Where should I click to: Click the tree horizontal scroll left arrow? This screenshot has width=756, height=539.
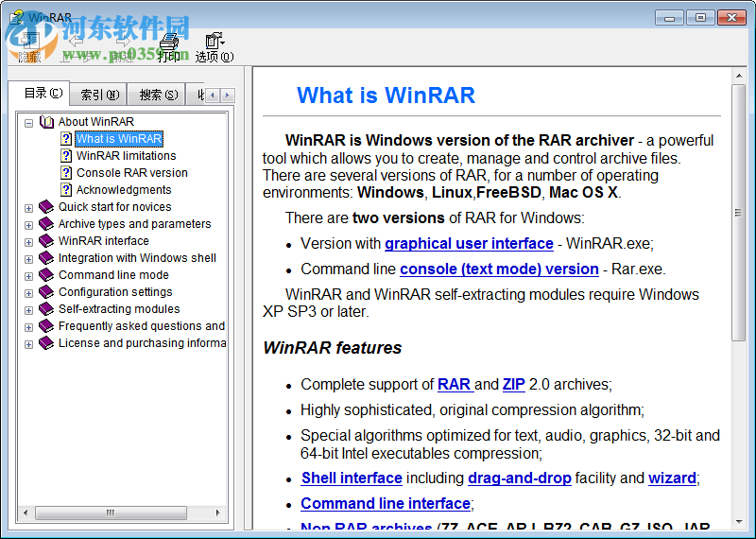[x=26, y=513]
